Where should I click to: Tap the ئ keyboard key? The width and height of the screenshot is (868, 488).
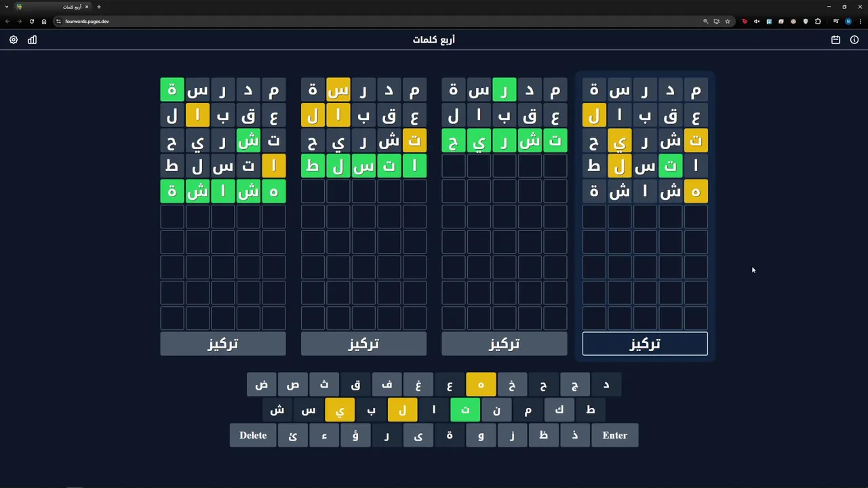click(293, 435)
